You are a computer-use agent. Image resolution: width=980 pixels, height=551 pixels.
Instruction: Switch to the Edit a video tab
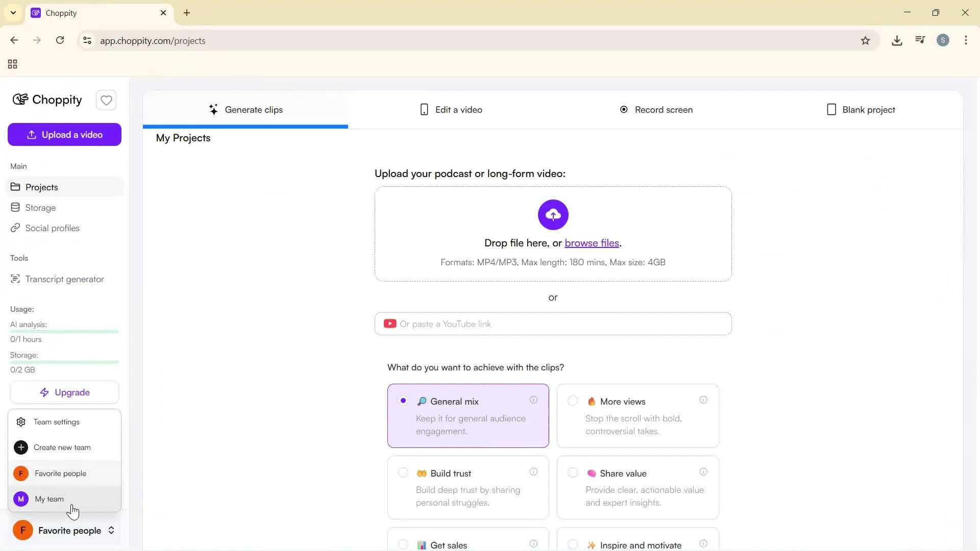(x=451, y=109)
